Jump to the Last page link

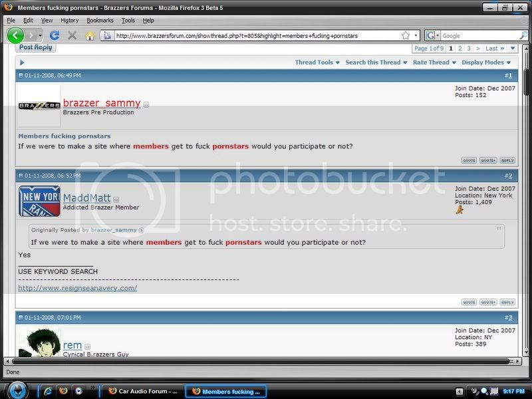click(x=495, y=49)
